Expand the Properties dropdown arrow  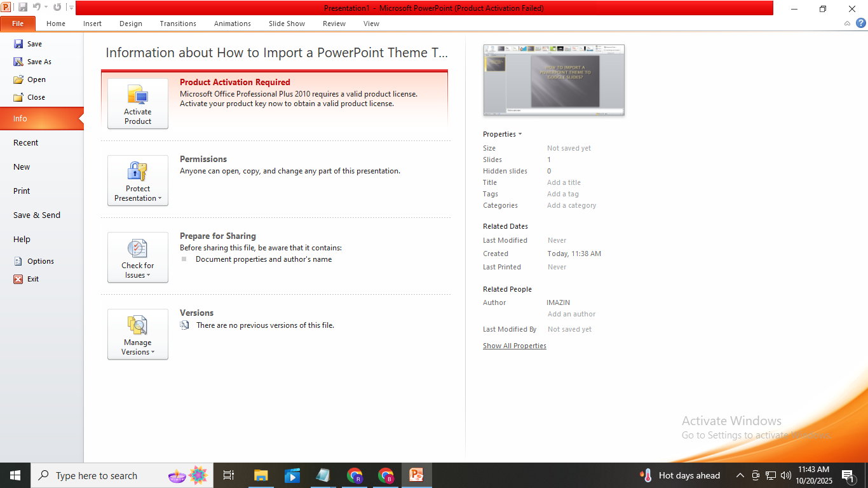click(520, 134)
